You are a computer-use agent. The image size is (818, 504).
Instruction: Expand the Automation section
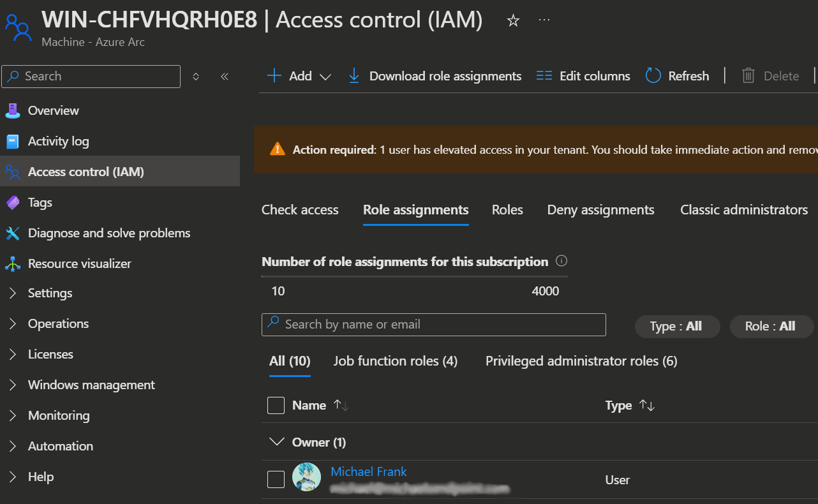click(13, 446)
